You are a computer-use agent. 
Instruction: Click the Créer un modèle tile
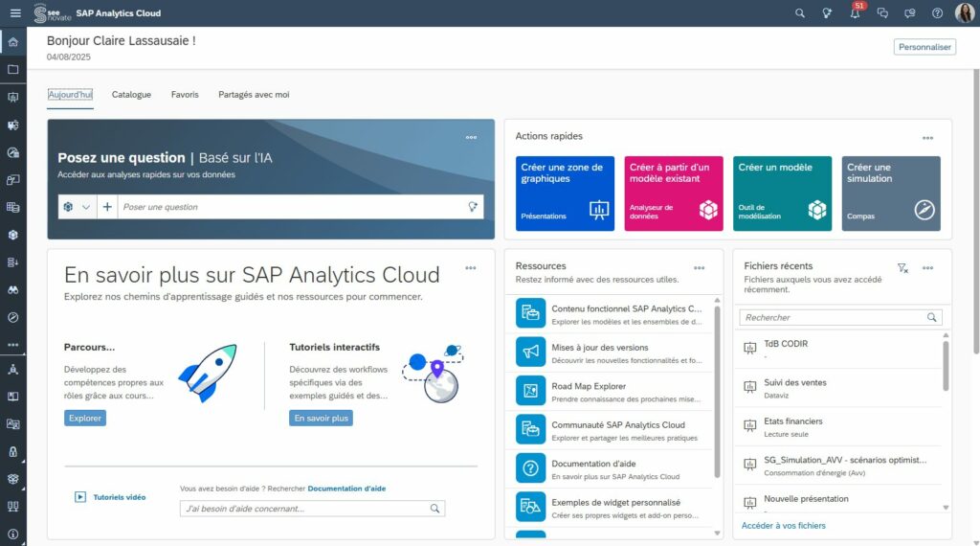pyautogui.click(x=782, y=193)
